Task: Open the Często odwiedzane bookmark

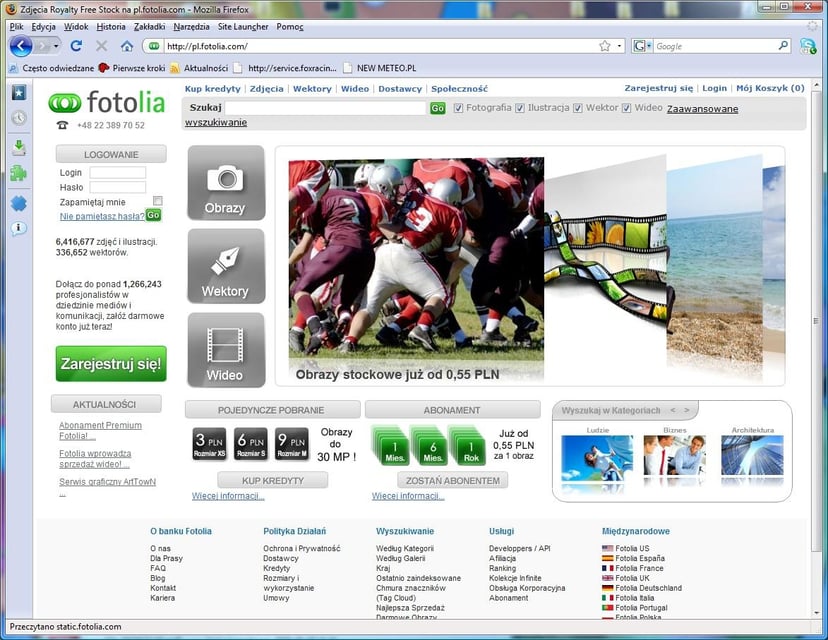Action: [x=52, y=68]
